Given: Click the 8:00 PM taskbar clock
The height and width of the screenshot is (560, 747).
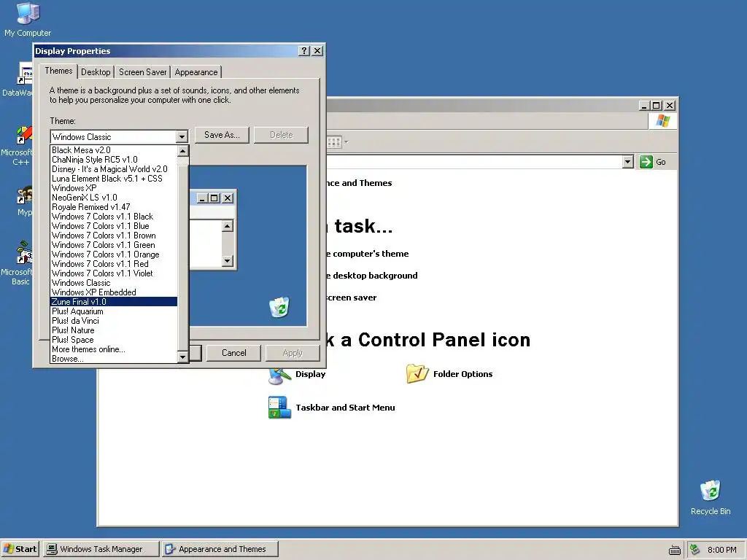Looking at the screenshot, I should pyautogui.click(x=721, y=550).
